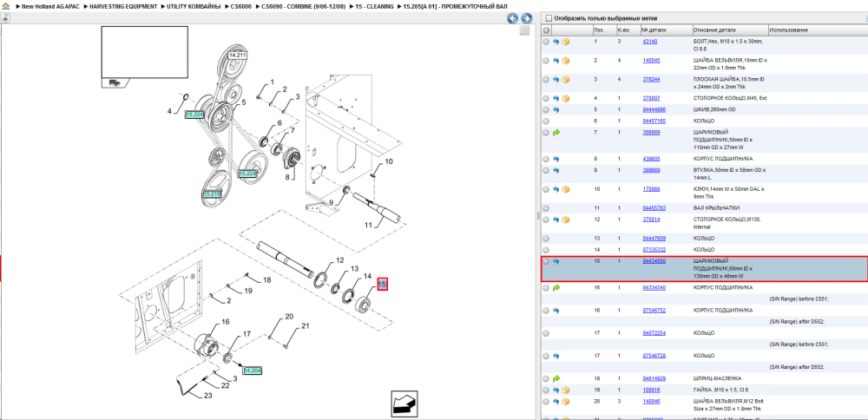Open part number link 84444886
This screenshot has width=868, height=420.
654,109
